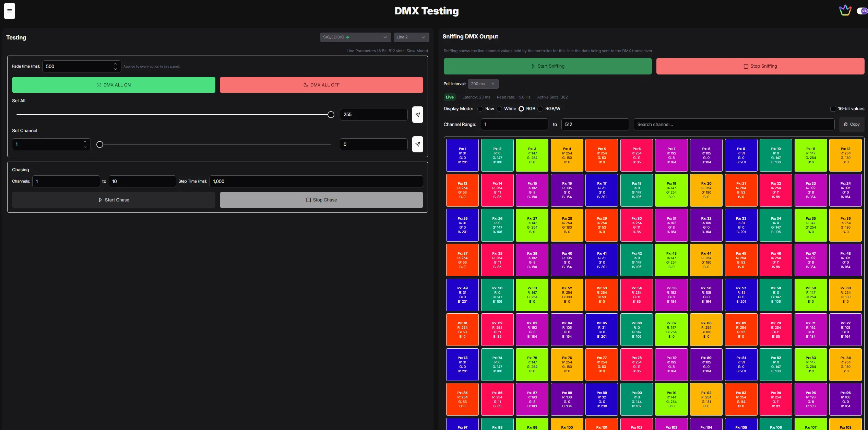The width and height of the screenshot is (868, 430).
Task: Select White display mode
Action: click(x=499, y=109)
